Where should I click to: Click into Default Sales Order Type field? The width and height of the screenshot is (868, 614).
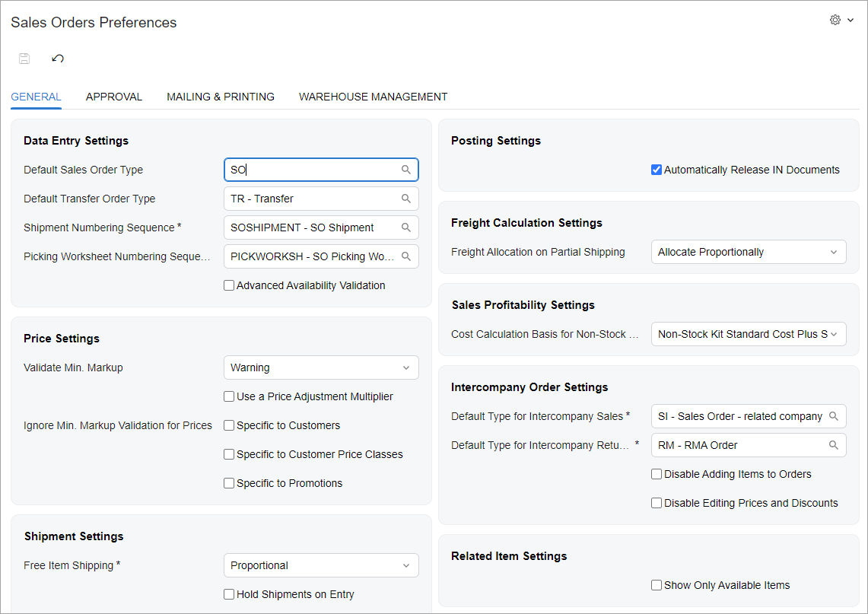(312, 170)
